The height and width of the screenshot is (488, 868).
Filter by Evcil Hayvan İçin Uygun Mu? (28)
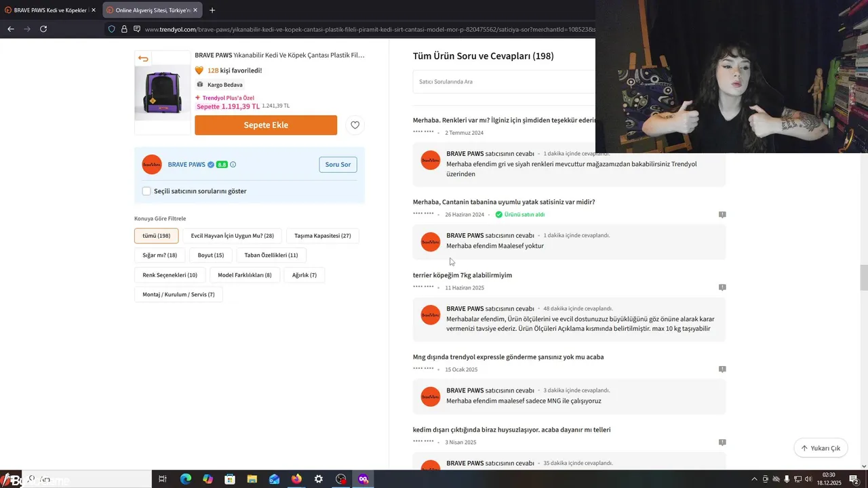pos(233,236)
